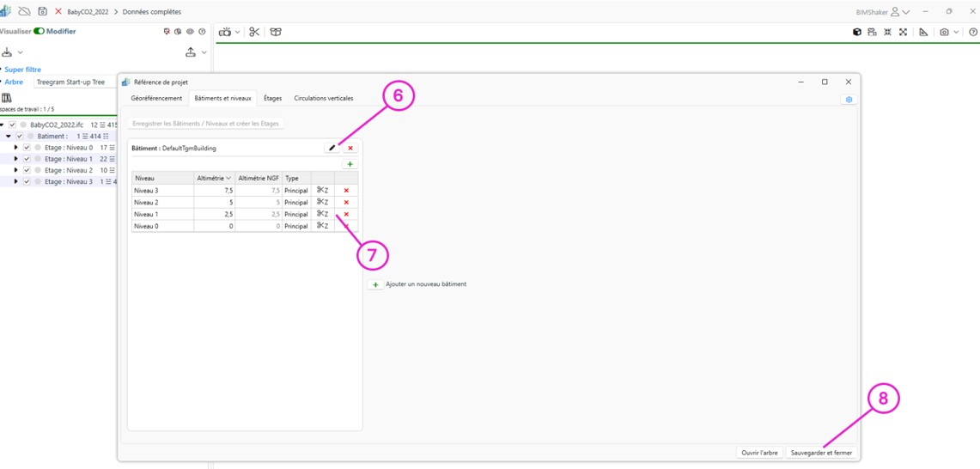Click the measure triangle ruler icon
The image size is (980, 469).
click(x=923, y=32)
